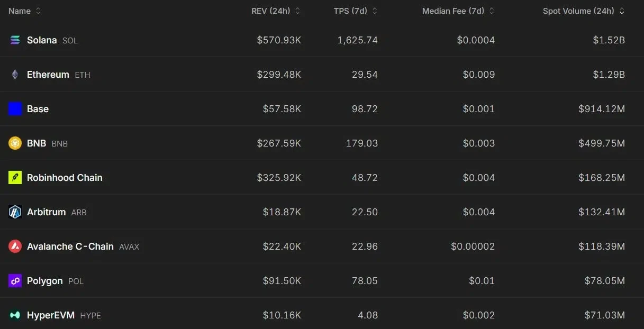Open the Avalanche C-Chain name link
The width and height of the screenshot is (644, 329).
[x=70, y=246]
